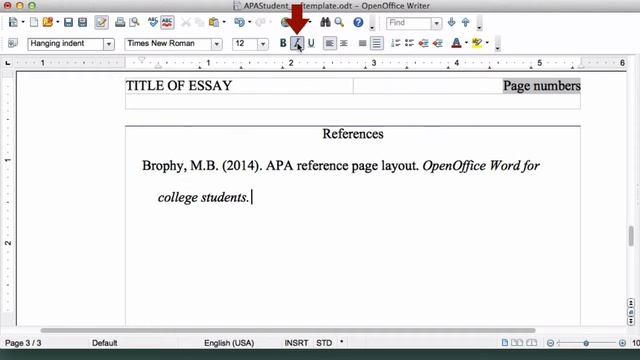The height and width of the screenshot is (360, 640).
Task: Apply Font Color with the A icon
Action: tap(456, 43)
